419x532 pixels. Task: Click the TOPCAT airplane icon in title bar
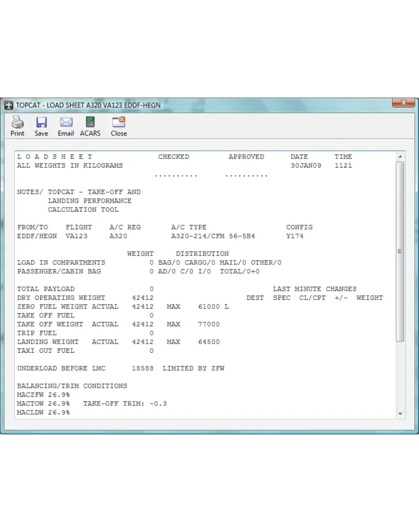tap(9, 105)
